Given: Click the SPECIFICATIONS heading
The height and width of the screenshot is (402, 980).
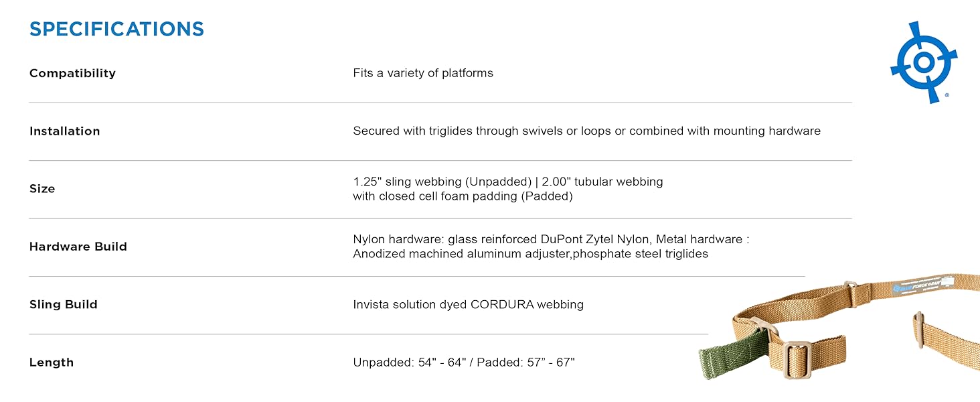Looking at the screenshot, I should pos(116,29).
